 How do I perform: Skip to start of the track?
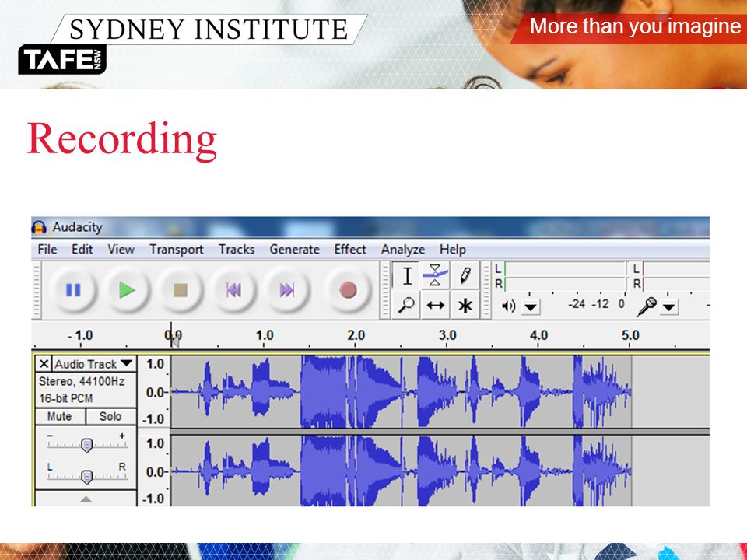pyautogui.click(x=233, y=290)
